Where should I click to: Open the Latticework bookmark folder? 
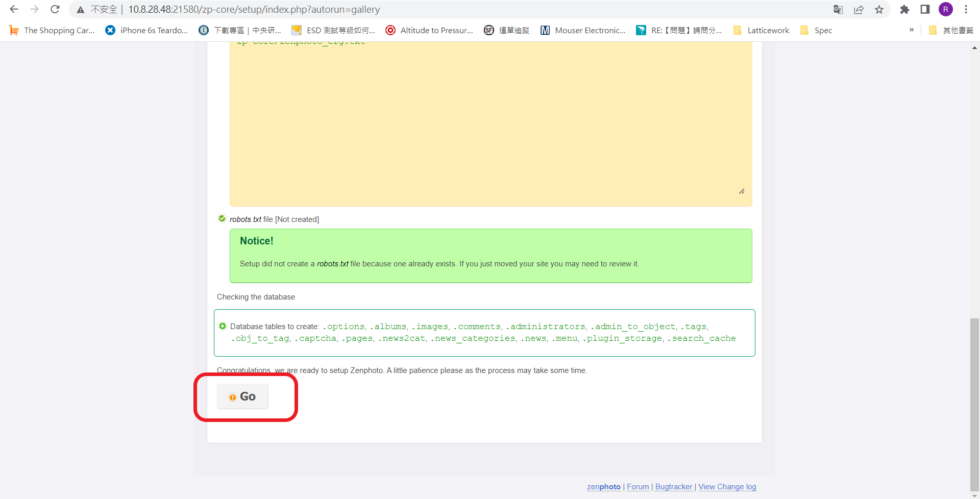click(761, 31)
